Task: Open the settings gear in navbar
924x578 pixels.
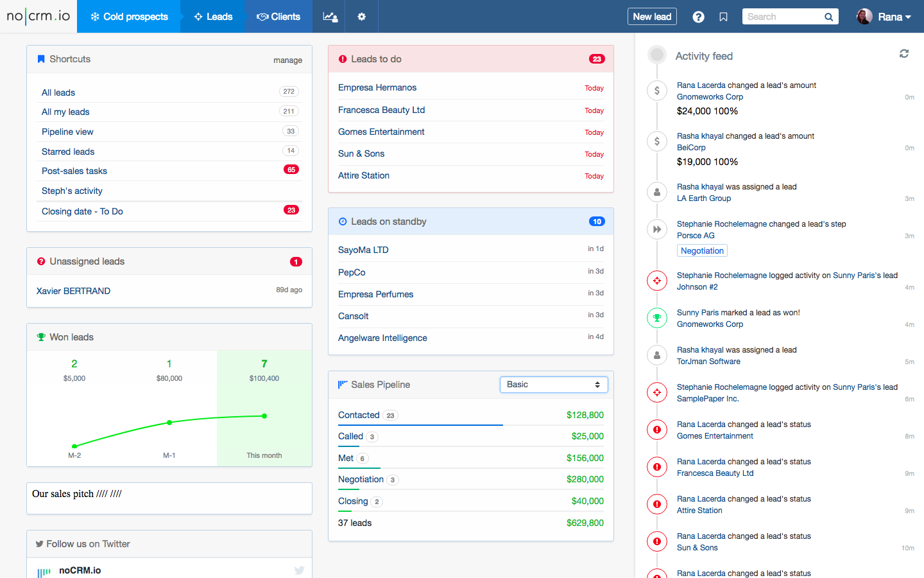Action: tap(362, 17)
